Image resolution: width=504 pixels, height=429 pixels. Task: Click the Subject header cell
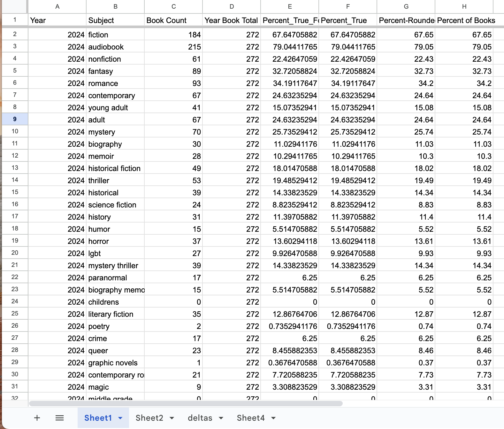[115, 20]
